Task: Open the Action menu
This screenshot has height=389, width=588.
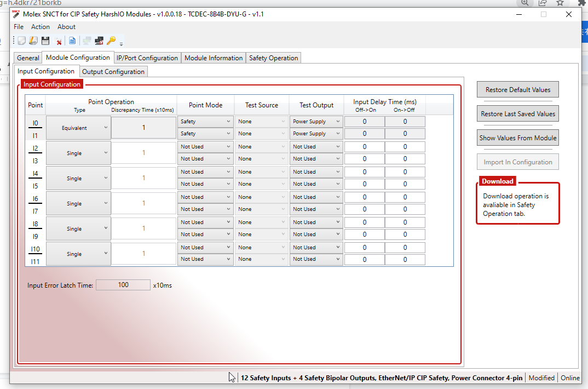Action: tap(40, 27)
